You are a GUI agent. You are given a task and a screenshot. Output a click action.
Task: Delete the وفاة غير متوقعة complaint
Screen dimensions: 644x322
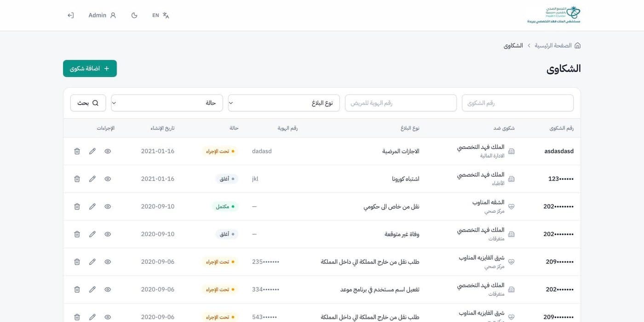[x=77, y=234]
